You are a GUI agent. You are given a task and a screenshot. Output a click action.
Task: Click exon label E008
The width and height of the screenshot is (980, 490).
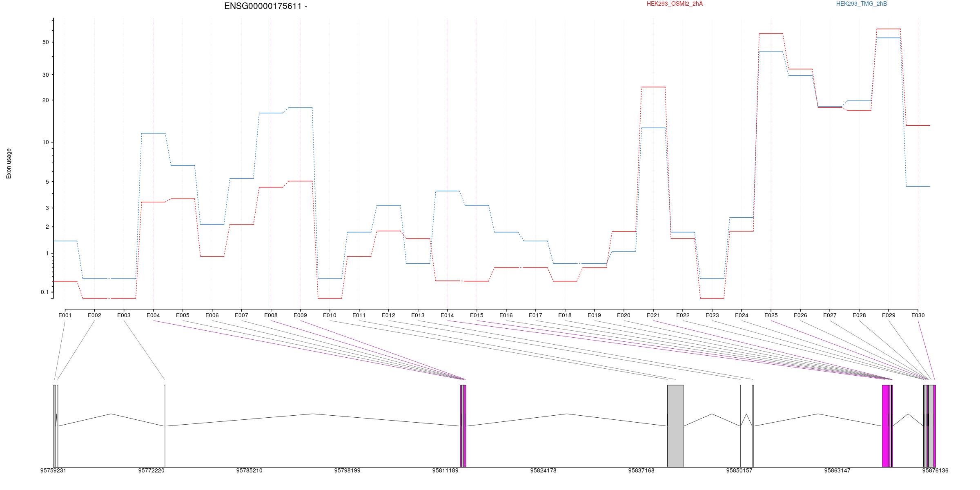(271, 315)
